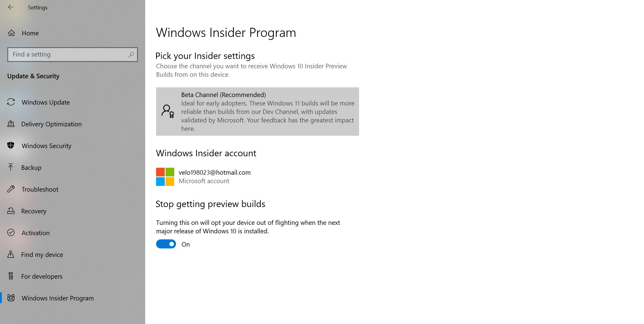Turn off the stop preview builds toggle
The image size is (644, 324).
click(166, 244)
